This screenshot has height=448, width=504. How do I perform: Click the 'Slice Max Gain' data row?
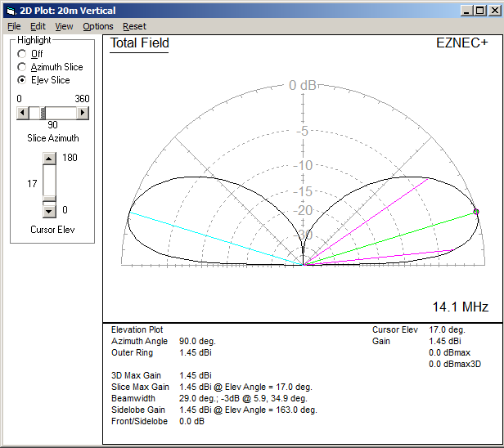pos(211,387)
